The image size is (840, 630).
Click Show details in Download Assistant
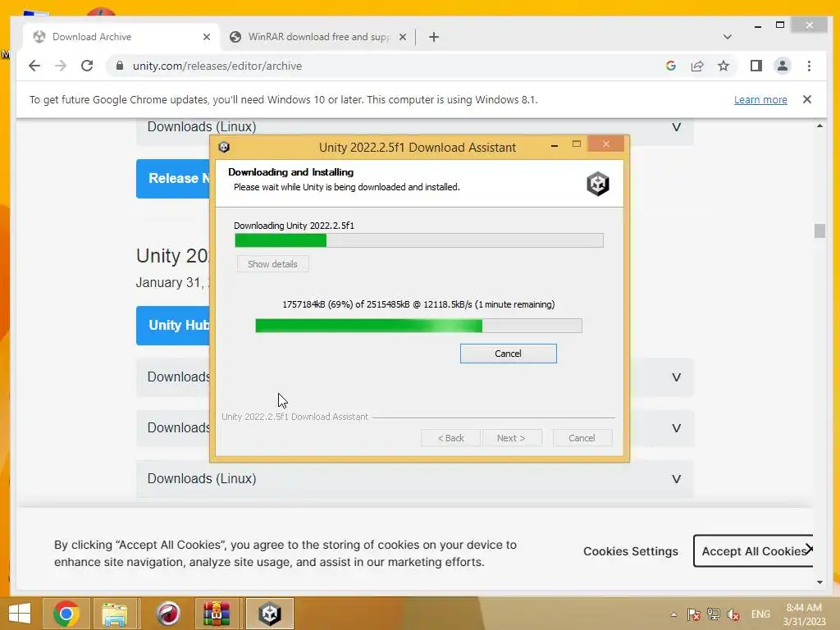point(272,264)
